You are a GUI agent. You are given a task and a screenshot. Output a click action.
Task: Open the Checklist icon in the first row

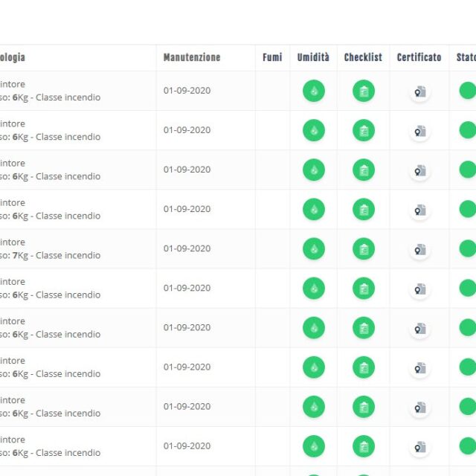point(364,91)
